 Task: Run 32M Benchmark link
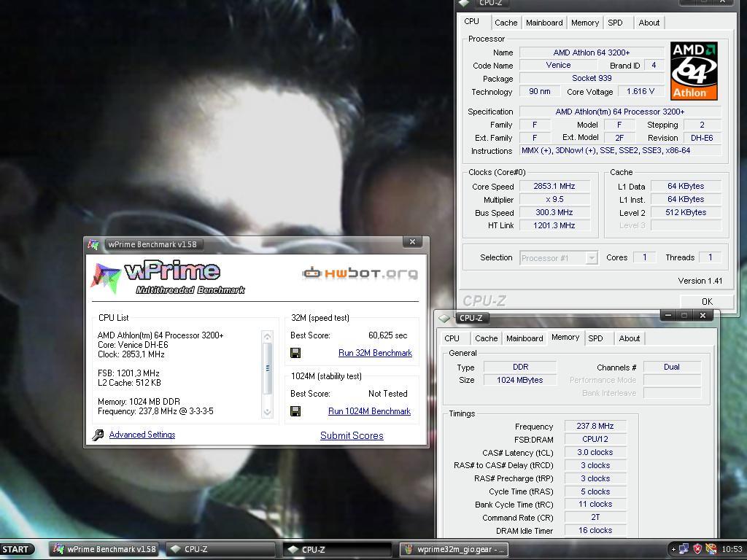pyautogui.click(x=375, y=353)
